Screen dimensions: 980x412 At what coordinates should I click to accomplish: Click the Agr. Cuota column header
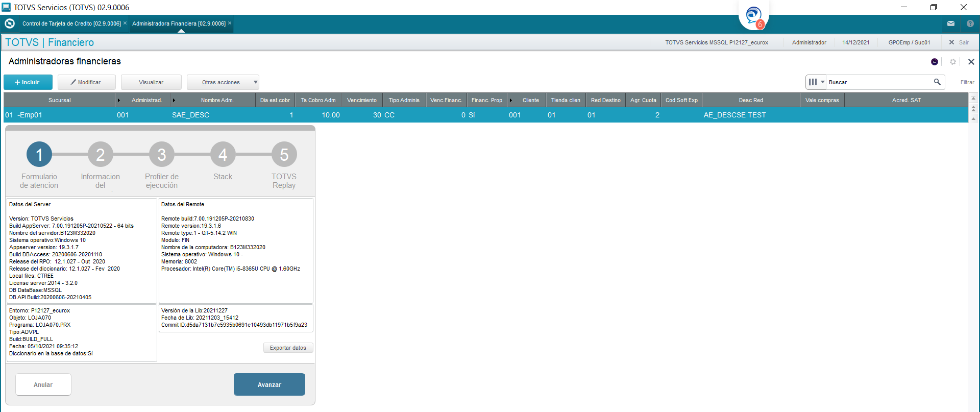pyautogui.click(x=643, y=100)
